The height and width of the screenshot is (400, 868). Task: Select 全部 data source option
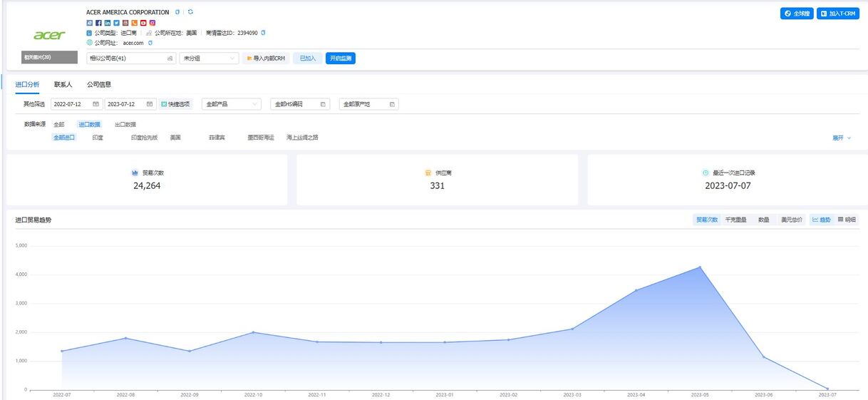point(58,124)
